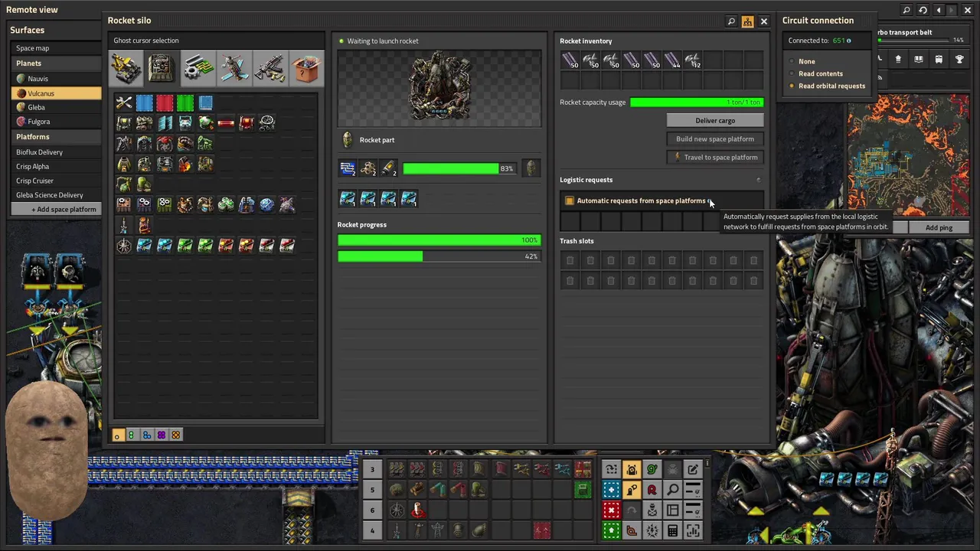Screen dimensions: 980x551
Task: Open the Production item category tab
Action: [162, 68]
